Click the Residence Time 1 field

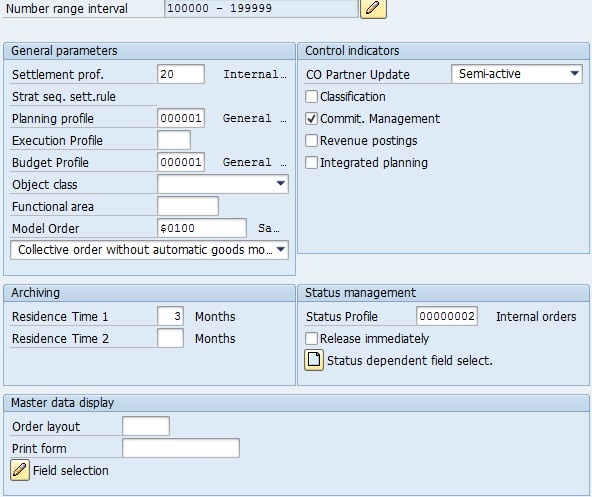pyautogui.click(x=171, y=316)
